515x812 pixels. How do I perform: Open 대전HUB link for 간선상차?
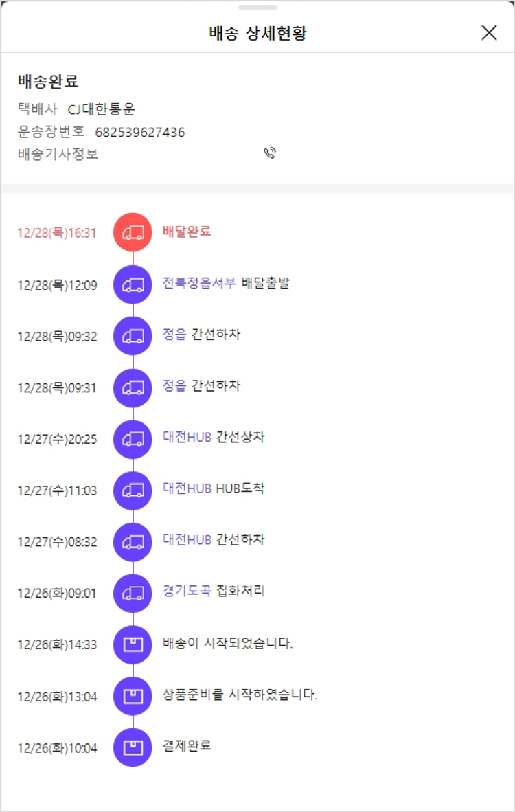coord(187,437)
